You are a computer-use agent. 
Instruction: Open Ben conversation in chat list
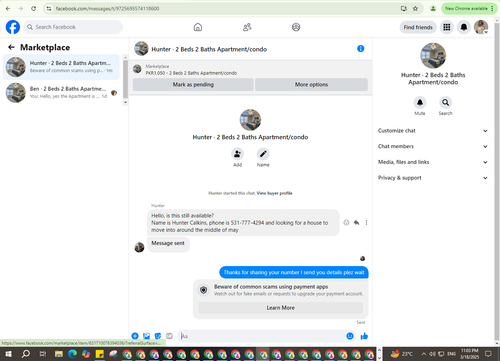[61, 93]
